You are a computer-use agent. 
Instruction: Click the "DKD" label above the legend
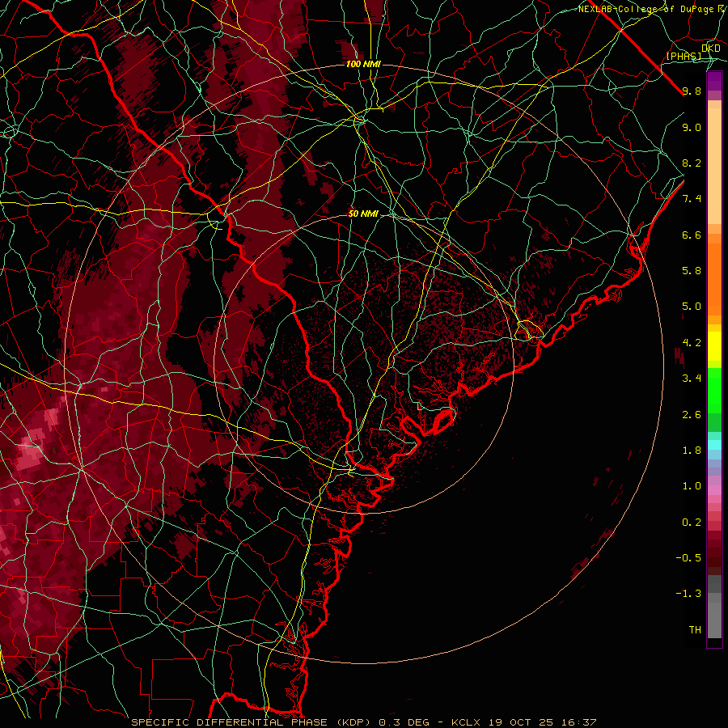(711, 48)
